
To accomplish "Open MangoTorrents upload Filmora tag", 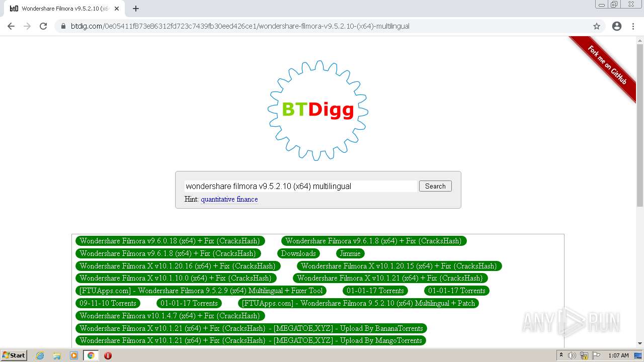I will coord(251,340).
